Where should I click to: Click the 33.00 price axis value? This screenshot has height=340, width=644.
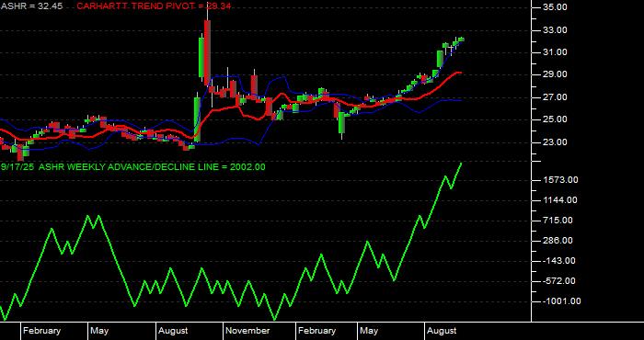[x=556, y=30]
